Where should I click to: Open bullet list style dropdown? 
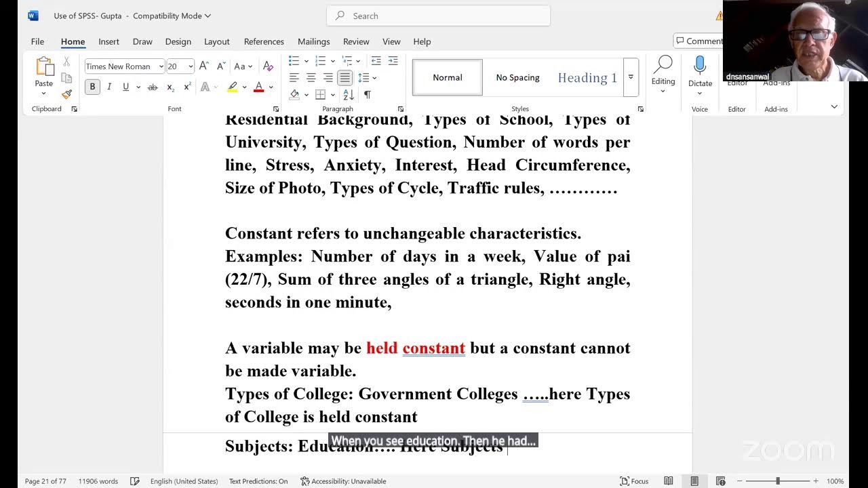point(307,61)
